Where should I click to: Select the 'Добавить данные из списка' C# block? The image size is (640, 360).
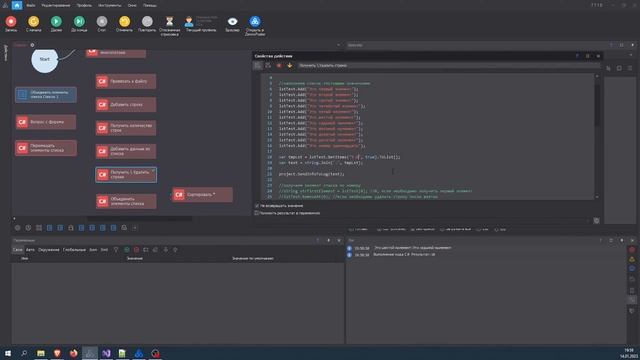click(x=126, y=151)
